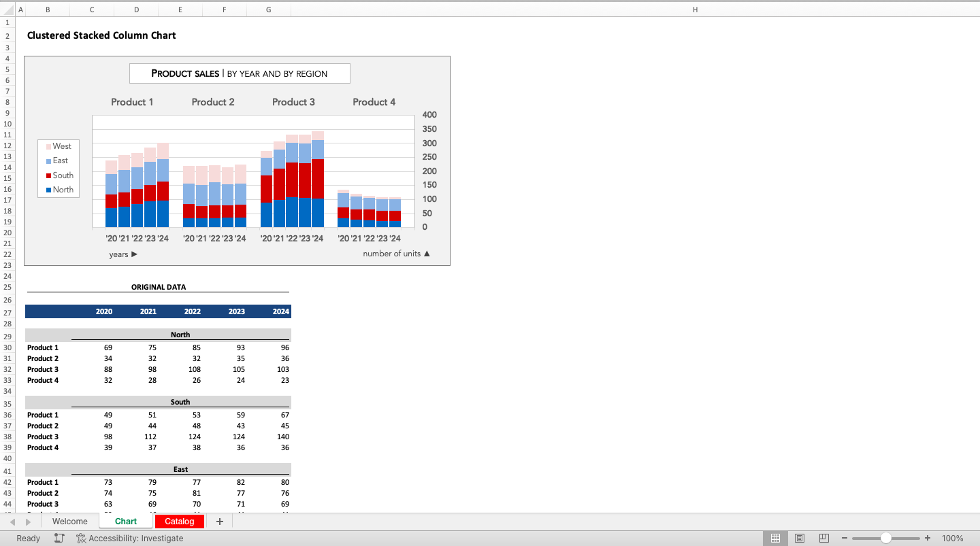Viewport: 980px width, 546px height.
Task: Add a new worksheet with the plus icon
Action: [x=219, y=521]
